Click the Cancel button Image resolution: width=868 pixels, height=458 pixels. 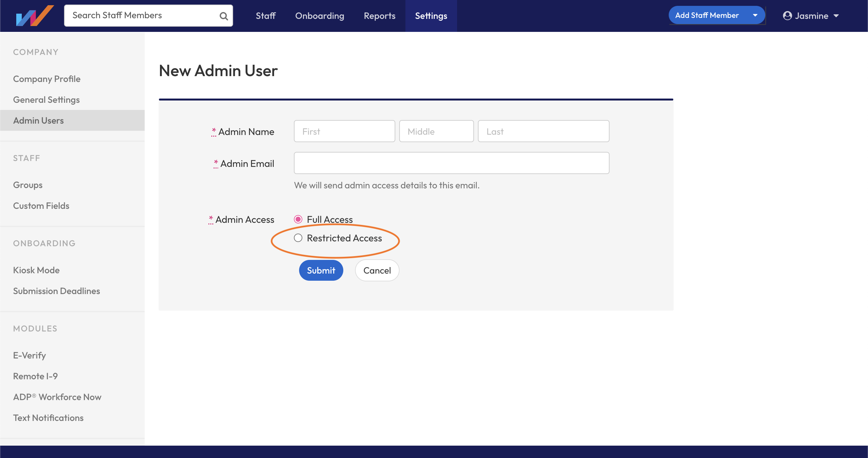click(377, 270)
